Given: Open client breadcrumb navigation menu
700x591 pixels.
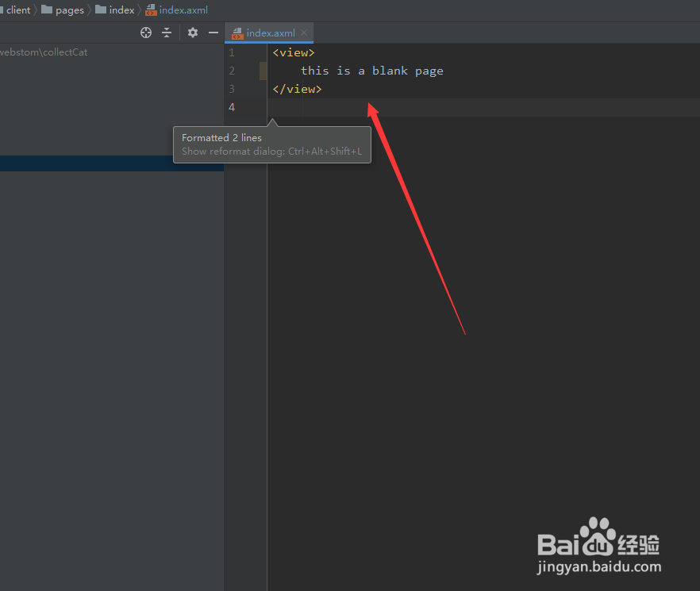Looking at the screenshot, I should tap(18, 10).
